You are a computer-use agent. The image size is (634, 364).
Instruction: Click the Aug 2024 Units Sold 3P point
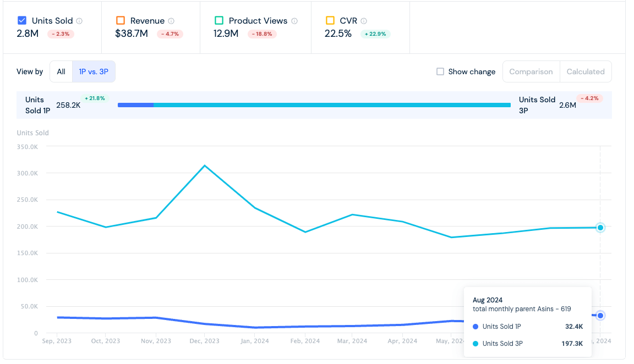pyautogui.click(x=600, y=228)
